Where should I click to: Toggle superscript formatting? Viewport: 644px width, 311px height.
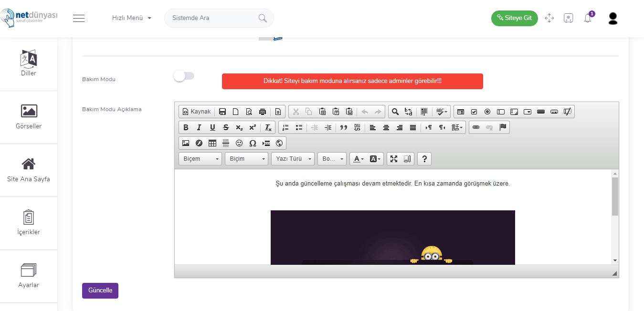coord(253,127)
